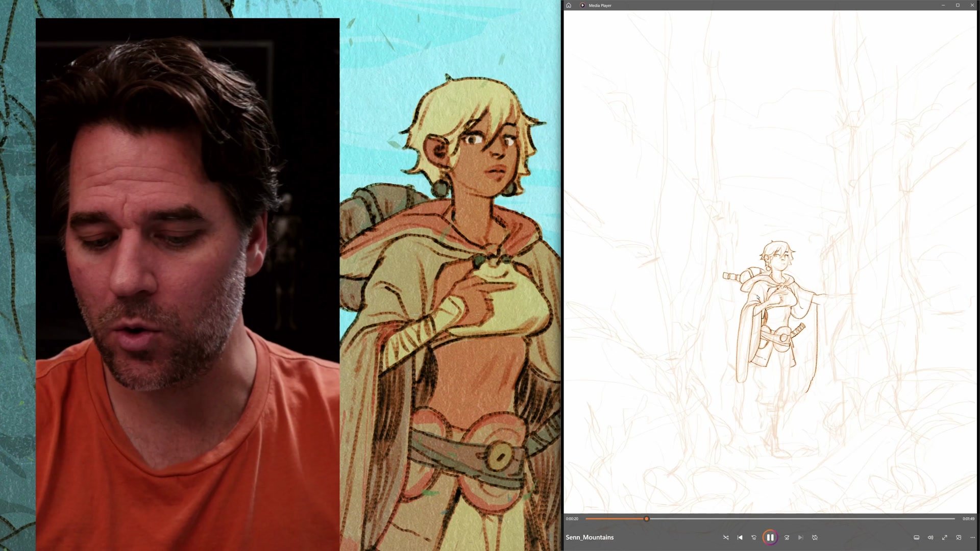Go to next track
The image size is (980, 551).
click(800, 537)
